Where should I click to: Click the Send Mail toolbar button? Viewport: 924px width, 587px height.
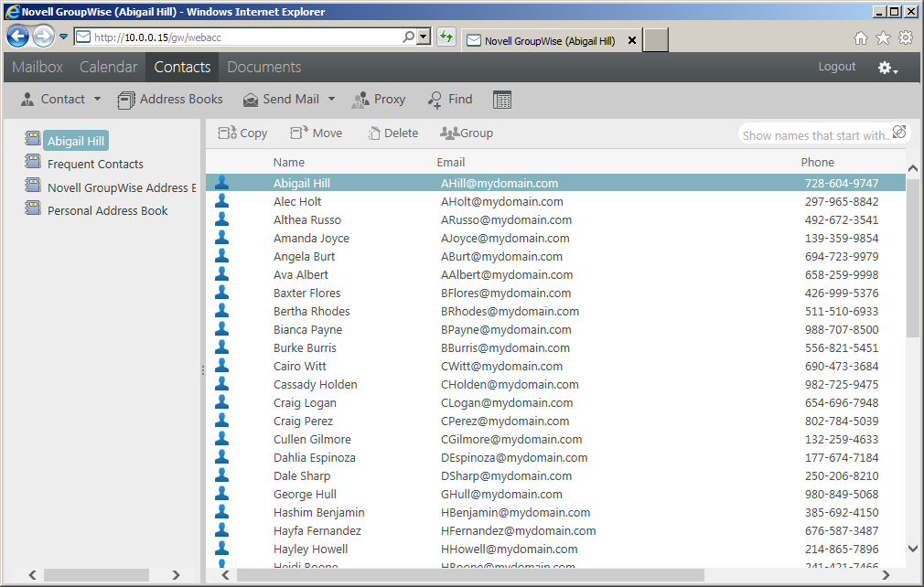pos(281,100)
